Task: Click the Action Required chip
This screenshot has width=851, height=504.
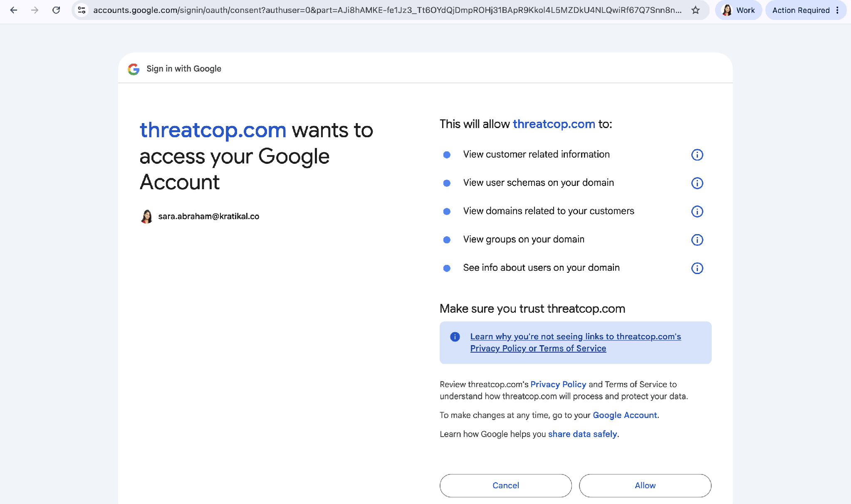Action: (x=801, y=10)
